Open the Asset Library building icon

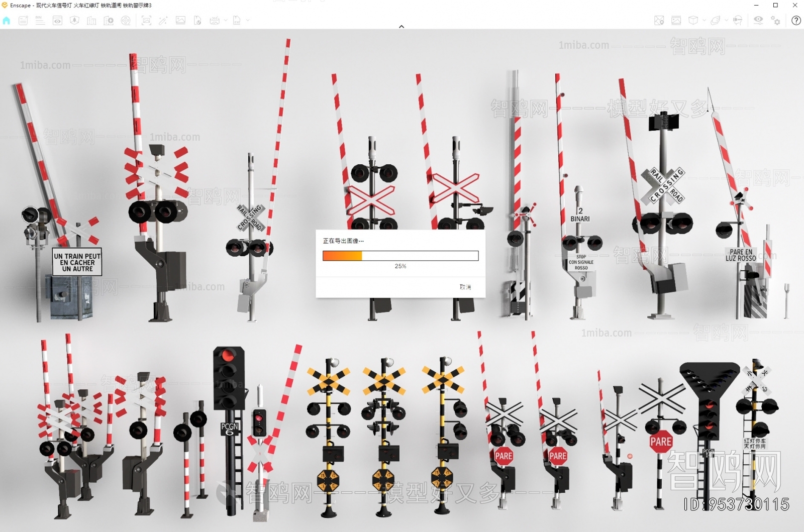91,21
